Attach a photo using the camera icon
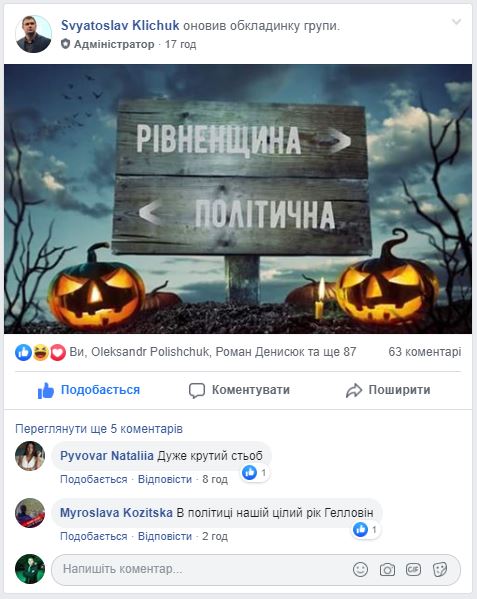Screen dimensions: 477x599 pyautogui.click(x=387, y=570)
